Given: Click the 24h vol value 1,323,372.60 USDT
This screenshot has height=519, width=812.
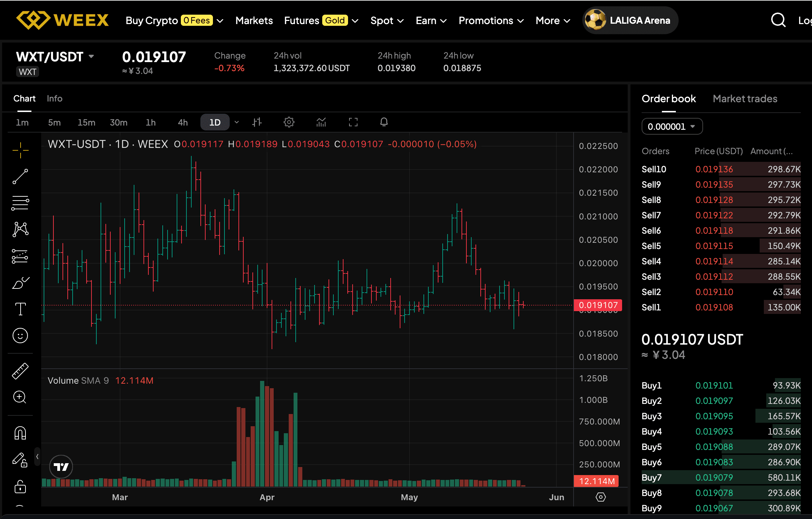Looking at the screenshot, I should (x=311, y=68).
